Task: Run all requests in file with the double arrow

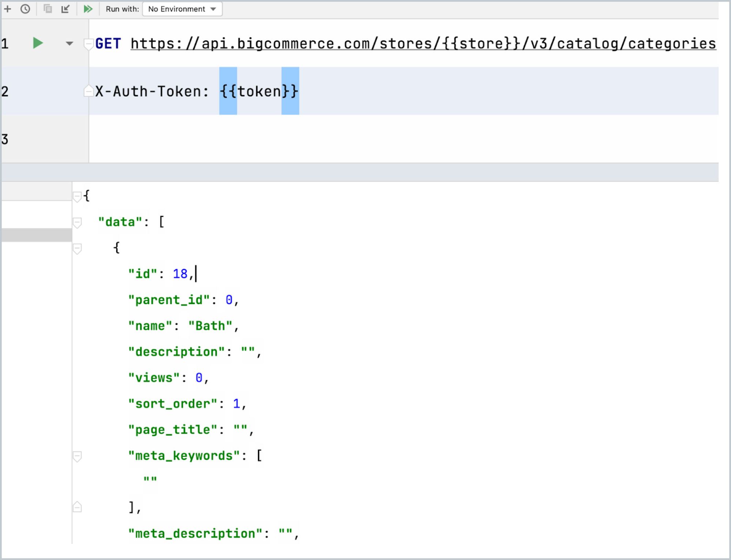Action: 88,9
